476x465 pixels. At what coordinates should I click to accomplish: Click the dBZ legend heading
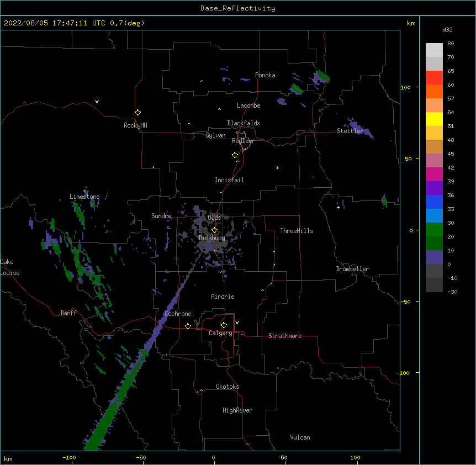coord(447,30)
